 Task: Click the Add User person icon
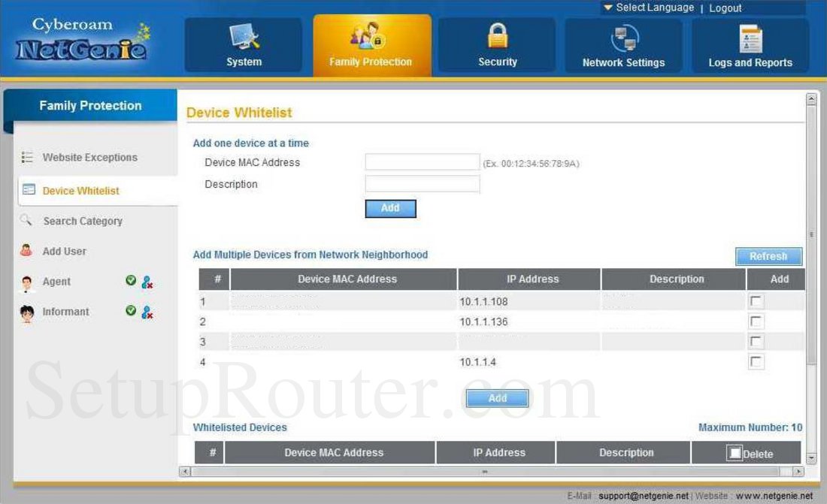click(x=26, y=250)
